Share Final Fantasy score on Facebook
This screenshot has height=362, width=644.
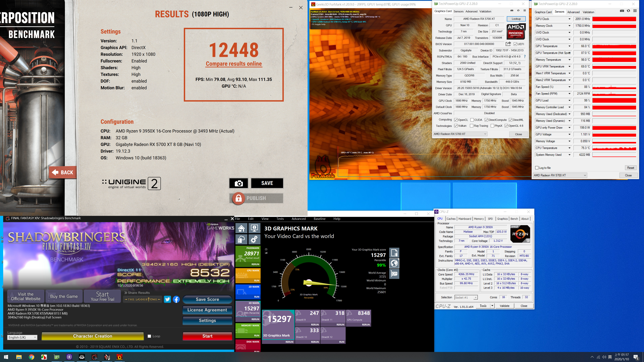click(x=176, y=299)
